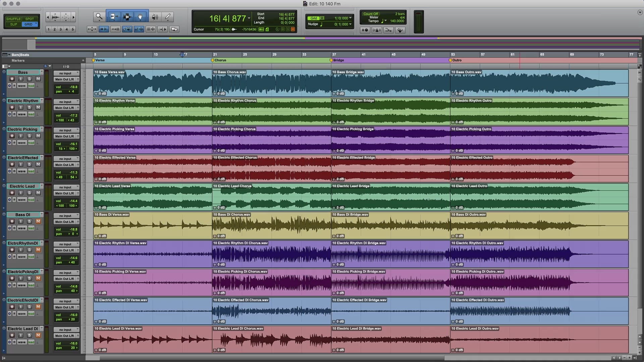The height and width of the screenshot is (362, 644).
Task: Select the Scrubber speaker tool
Action: (x=155, y=16)
